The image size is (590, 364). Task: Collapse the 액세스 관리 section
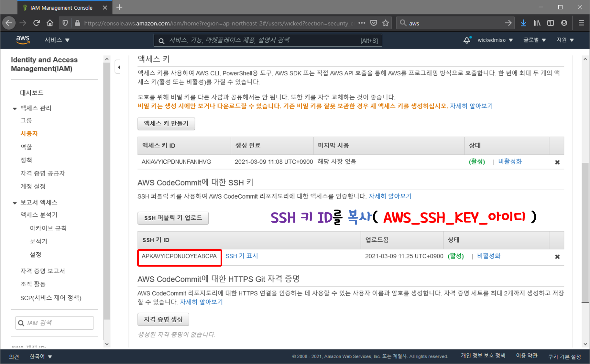click(15, 108)
